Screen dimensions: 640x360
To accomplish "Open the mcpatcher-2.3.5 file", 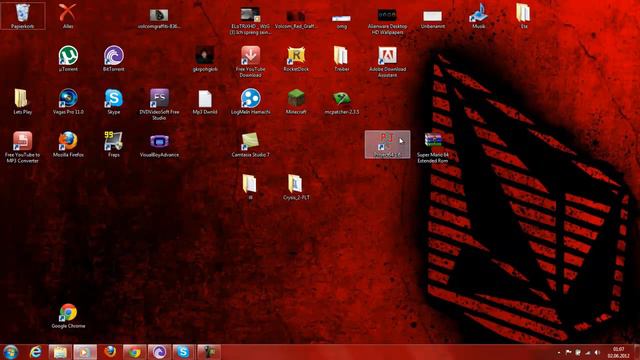I will pyautogui.click(x=342, y=102).
